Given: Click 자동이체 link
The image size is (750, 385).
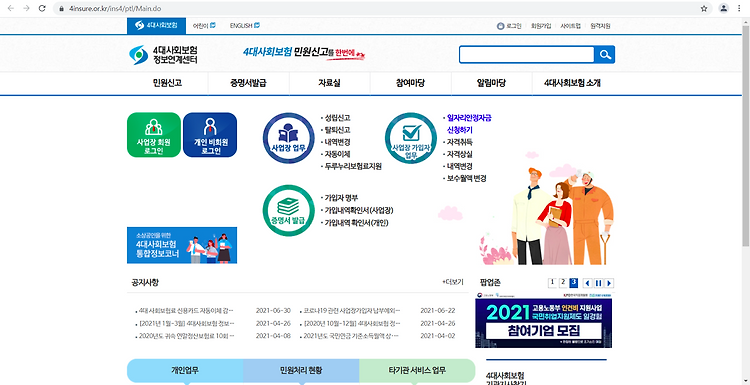Looking at the screenshot, I should pos(337,154).
